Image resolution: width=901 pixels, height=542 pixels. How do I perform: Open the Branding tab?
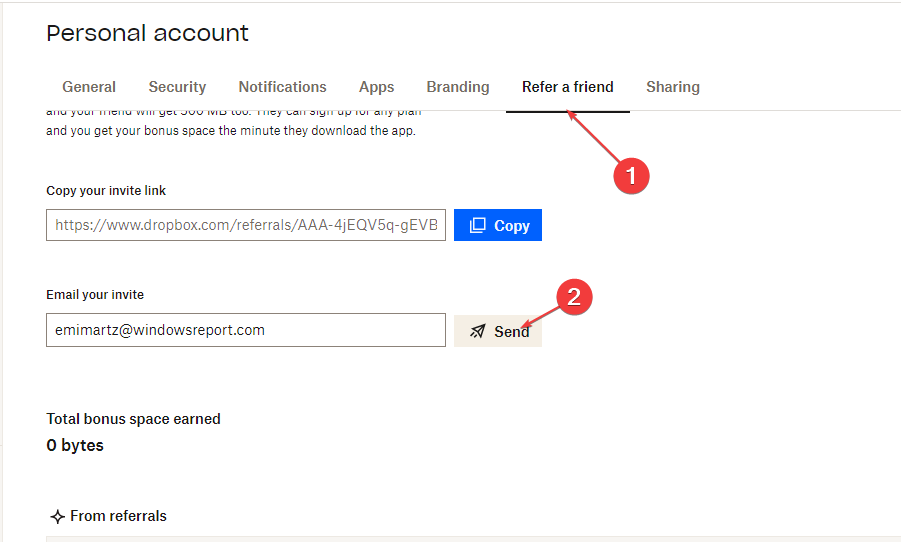click(458, 87)
